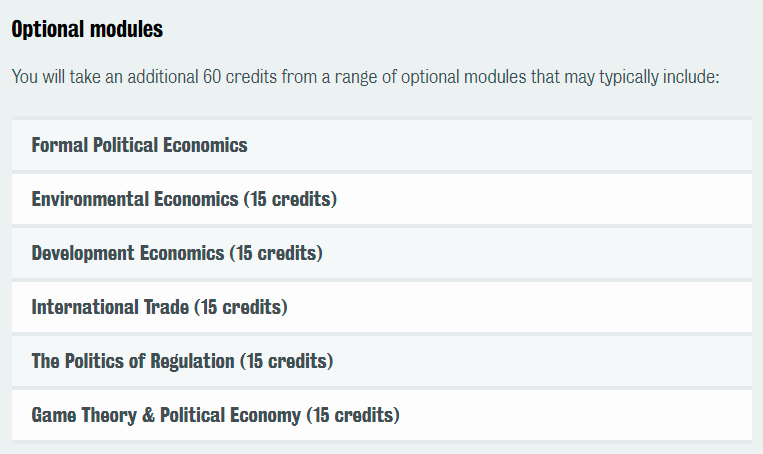The width and height of the screenshot is (763, 454).
Task: Show details for International Trade module
Action: click(382, 307)
